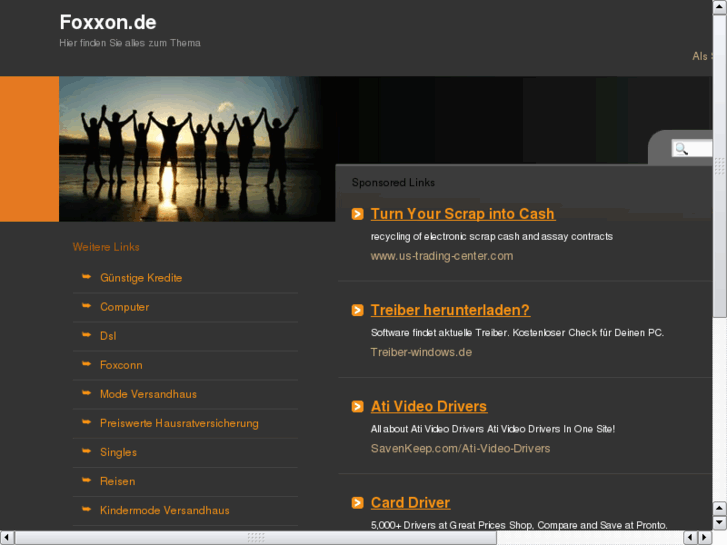Viewport: 727px width, 545px height.
Task: Click the Sponsored Links heading
Action: click(393, 183)
